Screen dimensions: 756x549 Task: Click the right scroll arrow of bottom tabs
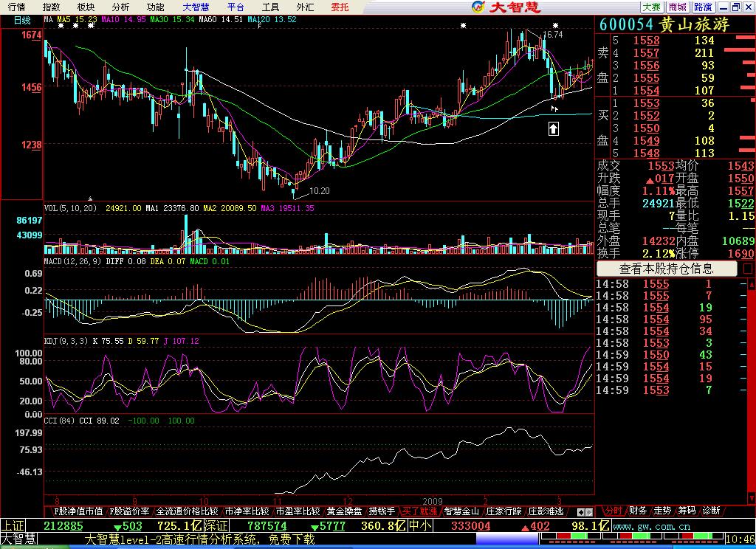[x=589, y=512]
